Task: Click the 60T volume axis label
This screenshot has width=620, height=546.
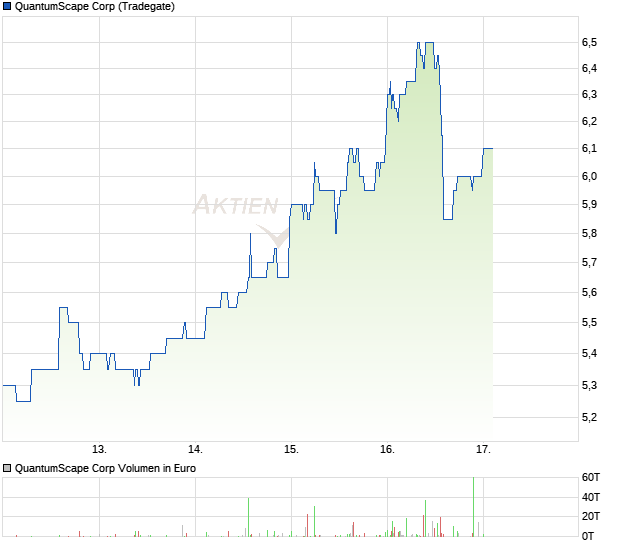Action: click(591, 478)
